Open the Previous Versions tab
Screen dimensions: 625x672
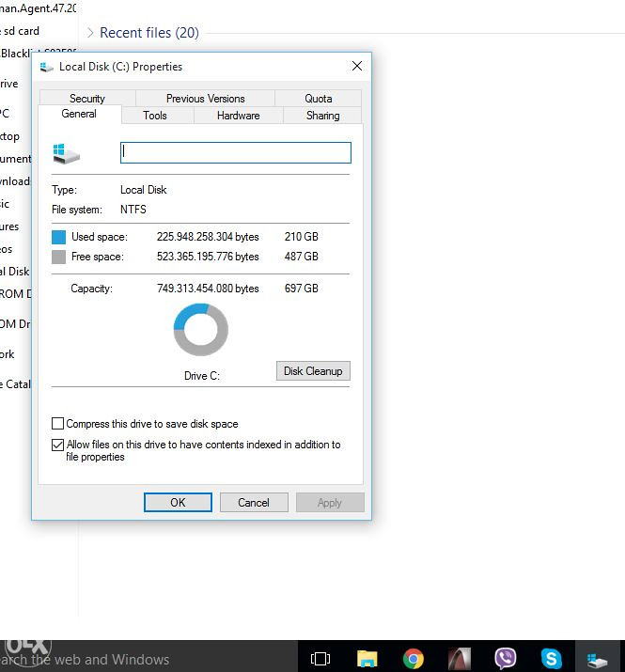click(205, 98)
